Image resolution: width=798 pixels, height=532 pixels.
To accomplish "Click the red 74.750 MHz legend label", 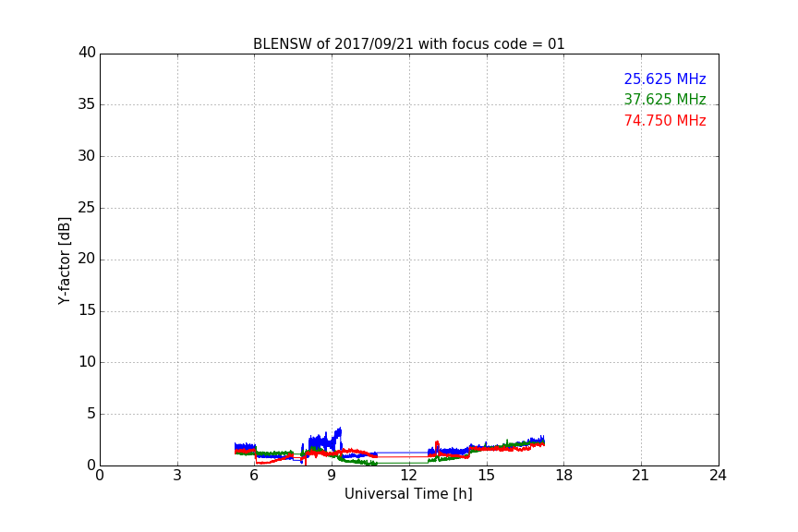I will (665, 121).
